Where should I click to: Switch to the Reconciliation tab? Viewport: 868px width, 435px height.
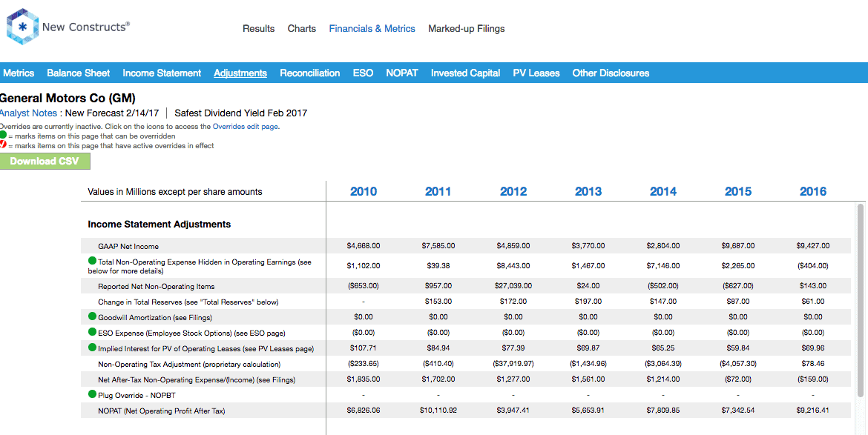(309, 73)
